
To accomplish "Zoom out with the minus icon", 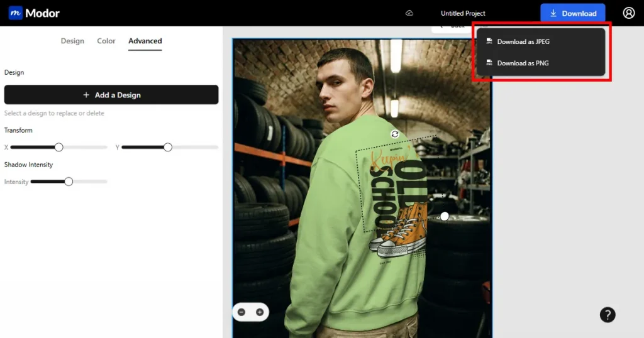I will [241, 312].
